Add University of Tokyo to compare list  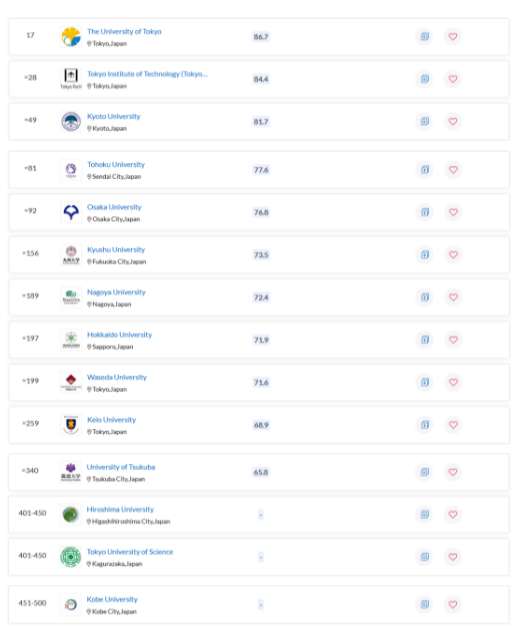[425, 37]
